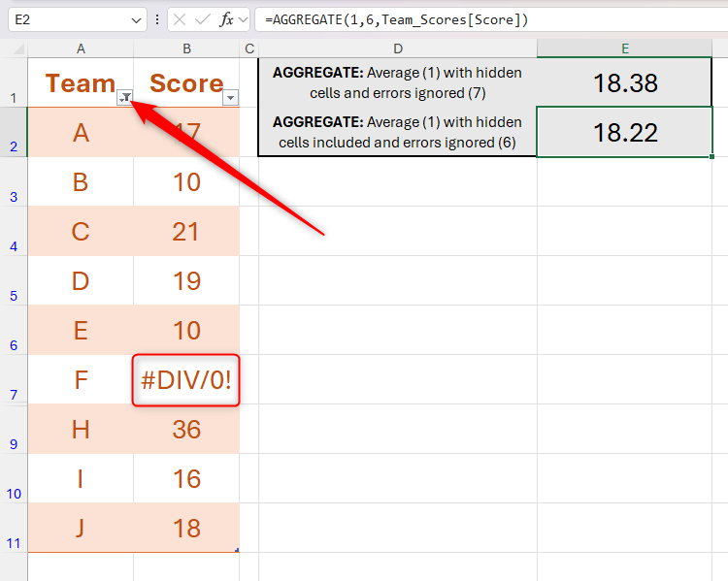Select column A header
Screen dimensions: 728x581
coord(81,48)
